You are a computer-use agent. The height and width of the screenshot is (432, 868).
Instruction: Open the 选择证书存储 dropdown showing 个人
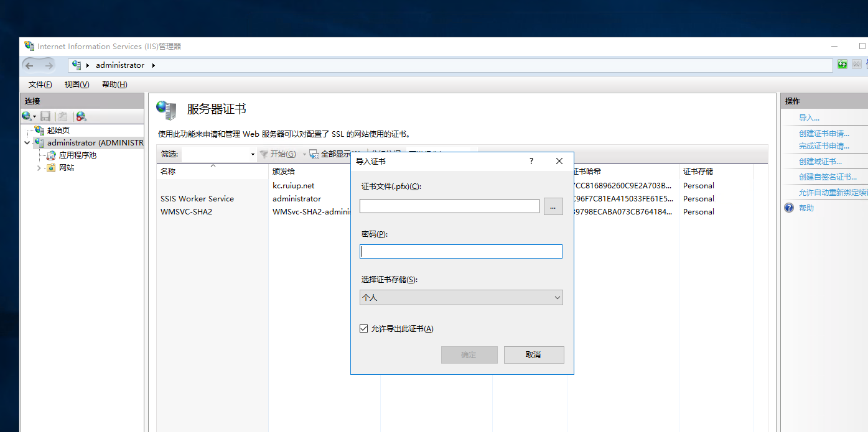click(461, 298)
